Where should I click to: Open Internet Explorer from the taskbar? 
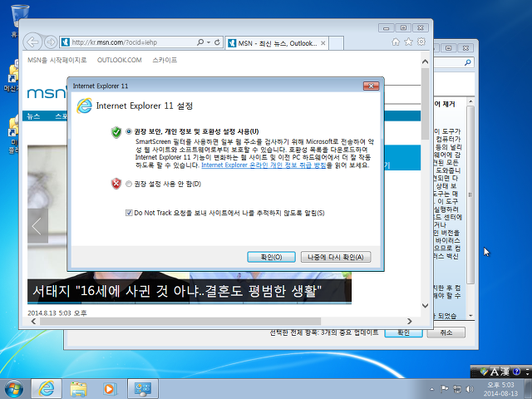[x=47, y=389]
